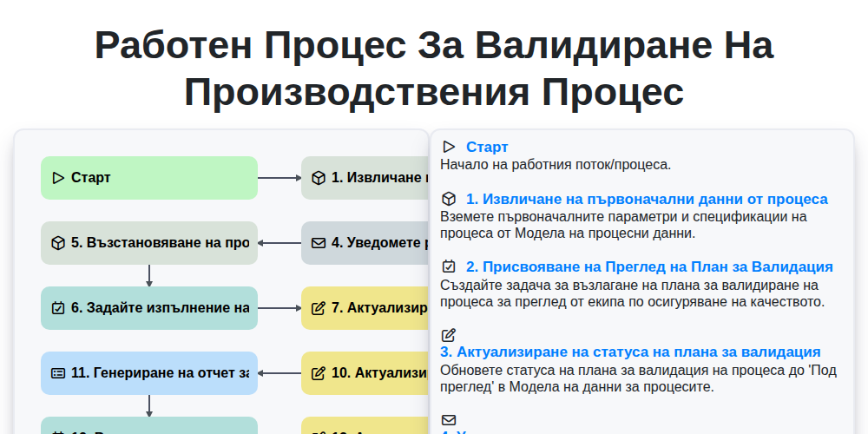The height and width of the screenshot is (434, 868).
Task: Click the calendar-check icon in node 6. Задайте
Action: click(x=58, y=308)
